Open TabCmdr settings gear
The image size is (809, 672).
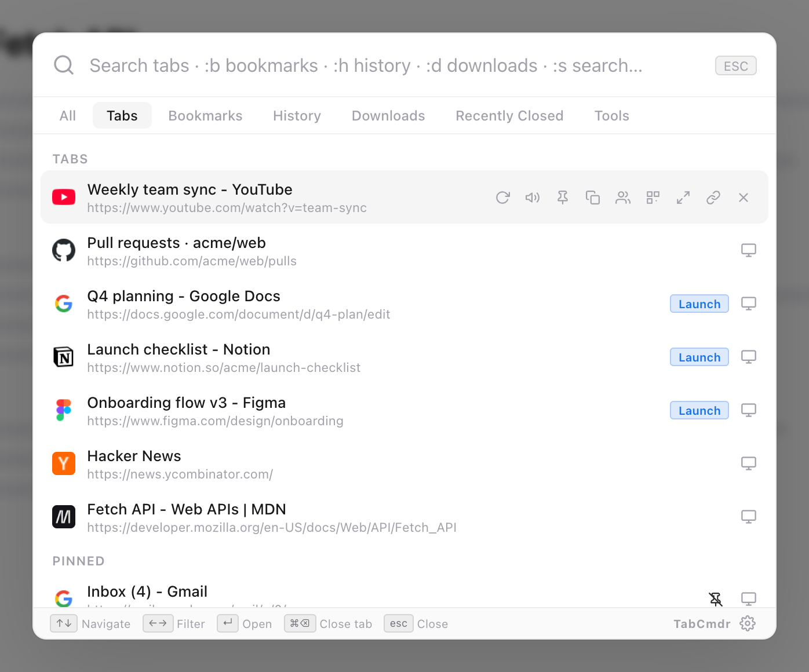click(x=748, y=623)
